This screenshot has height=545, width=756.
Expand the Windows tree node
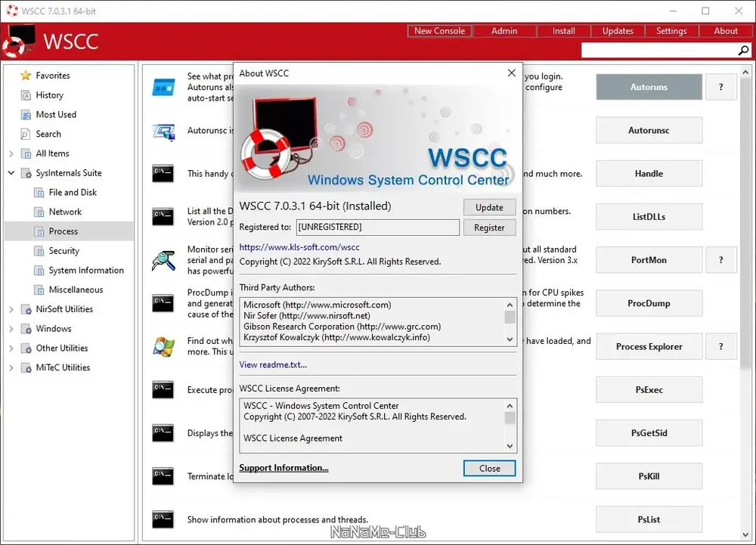11,329
